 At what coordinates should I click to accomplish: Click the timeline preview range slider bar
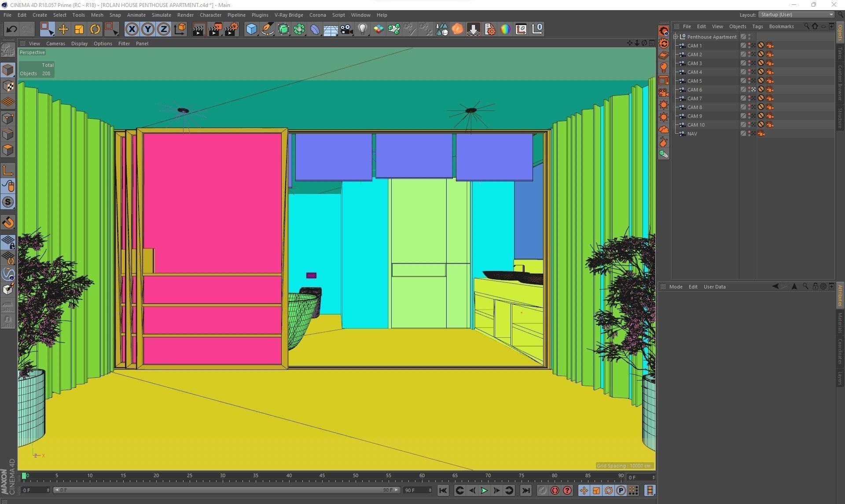coord(227,490)
